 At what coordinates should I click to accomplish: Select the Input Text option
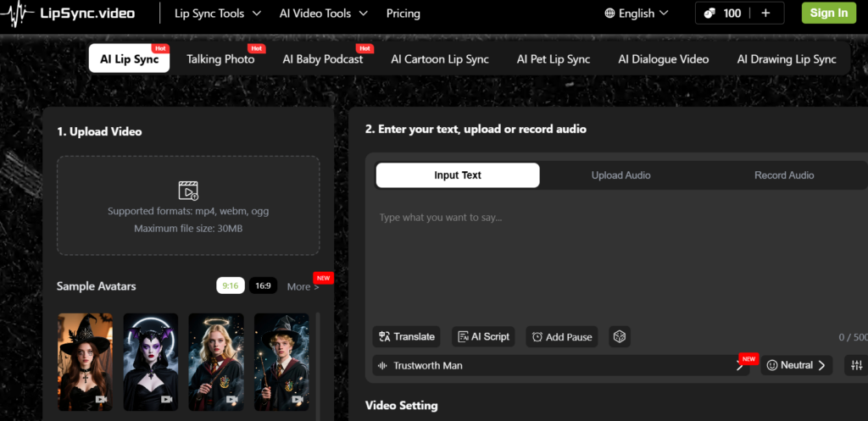[x=458, y=175]
